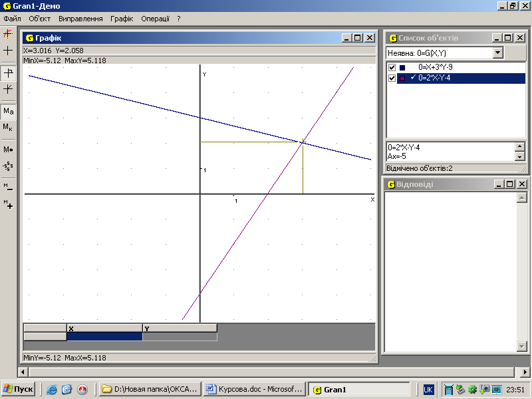Click the '-5 5 5' grid scale icon
532x399 pixels.
(8, 166)
